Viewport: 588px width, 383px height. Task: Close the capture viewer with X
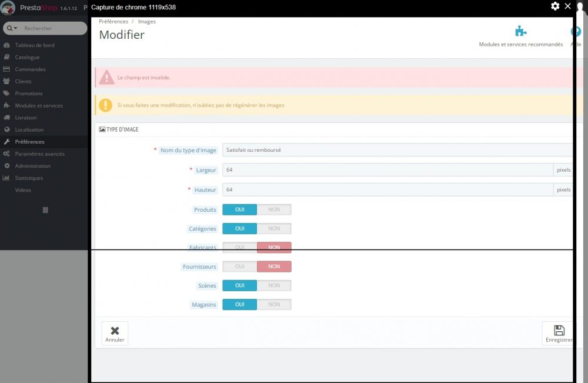568,6
